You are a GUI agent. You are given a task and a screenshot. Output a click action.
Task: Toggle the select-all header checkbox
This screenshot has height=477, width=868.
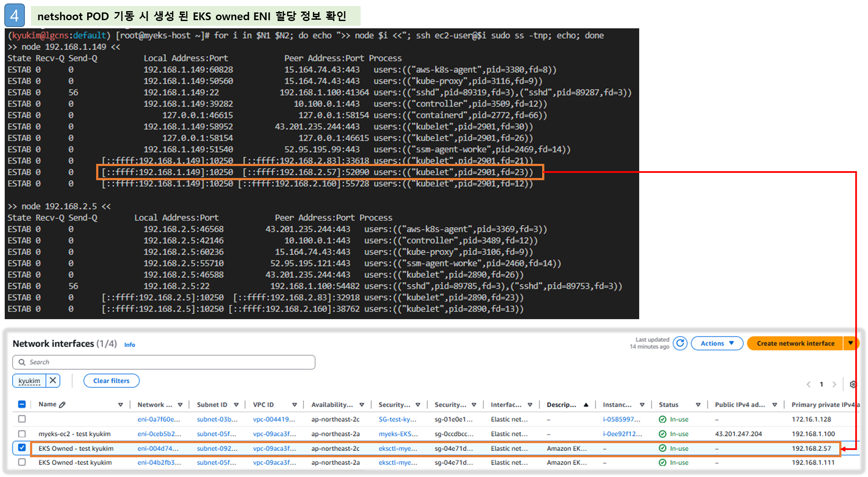coord(22,404)
